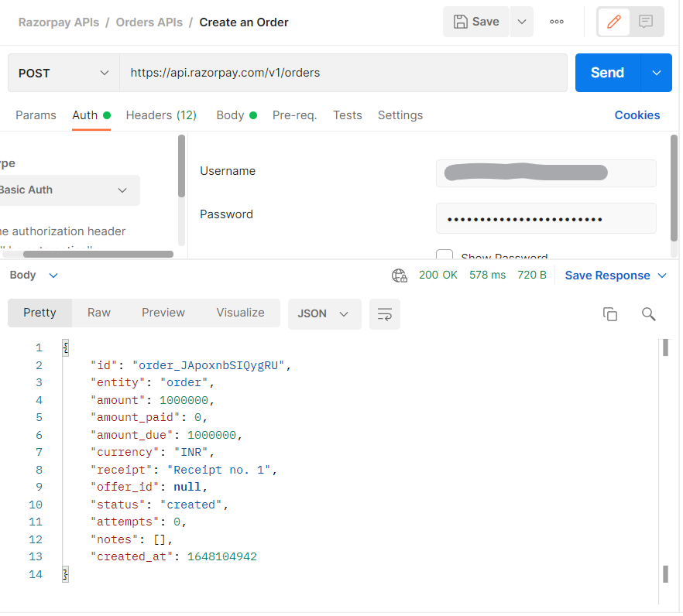The width and height of the screenshot is (683, 616).
Task: Click the auth left pane vertical scrollbar
Action: click(x=182, y=166)
